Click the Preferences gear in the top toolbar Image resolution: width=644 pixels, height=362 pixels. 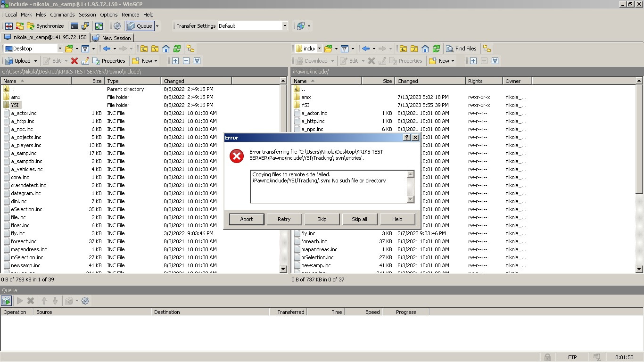(117, 26)
